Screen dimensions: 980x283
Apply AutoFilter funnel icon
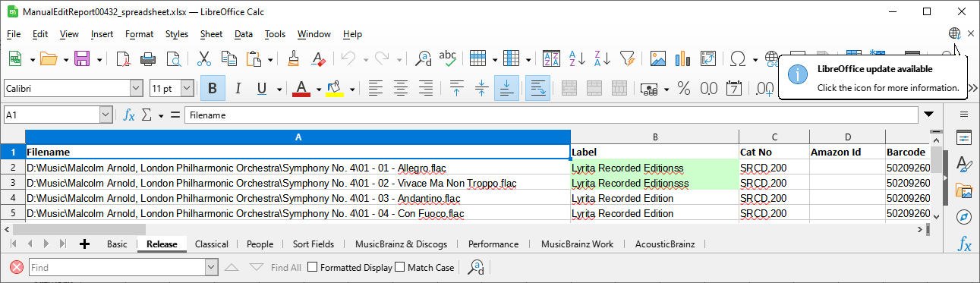click(x=627, y=58)
